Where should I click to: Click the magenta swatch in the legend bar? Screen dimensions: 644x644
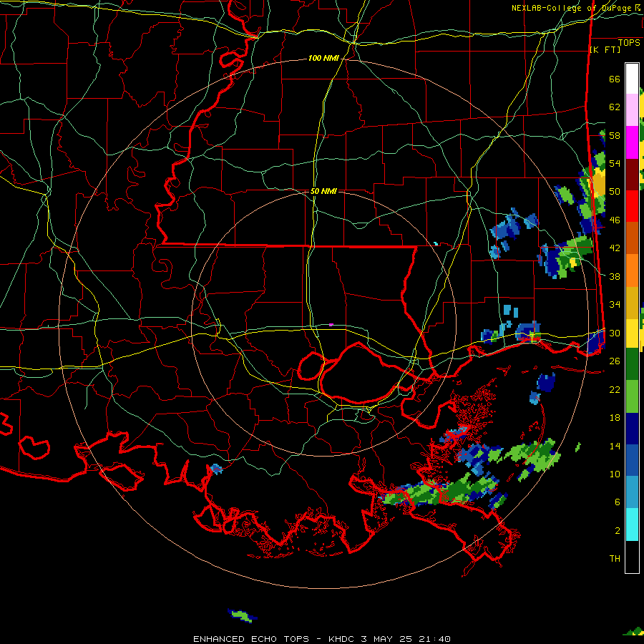632,142
